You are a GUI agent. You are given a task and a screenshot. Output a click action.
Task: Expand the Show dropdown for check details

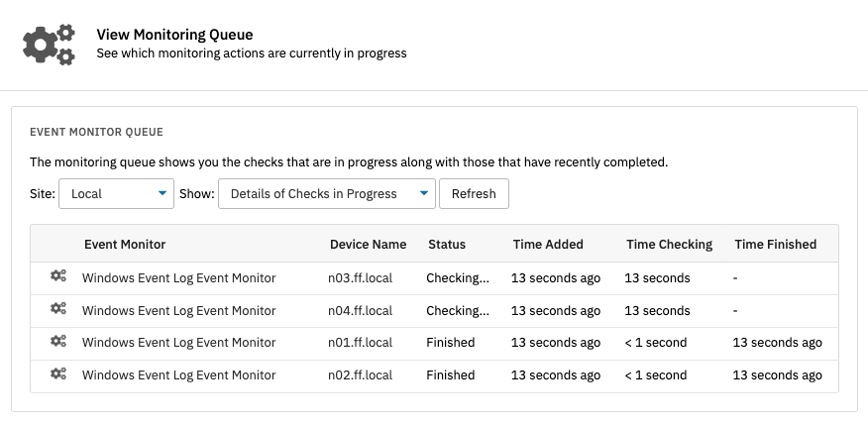point(326,194)
